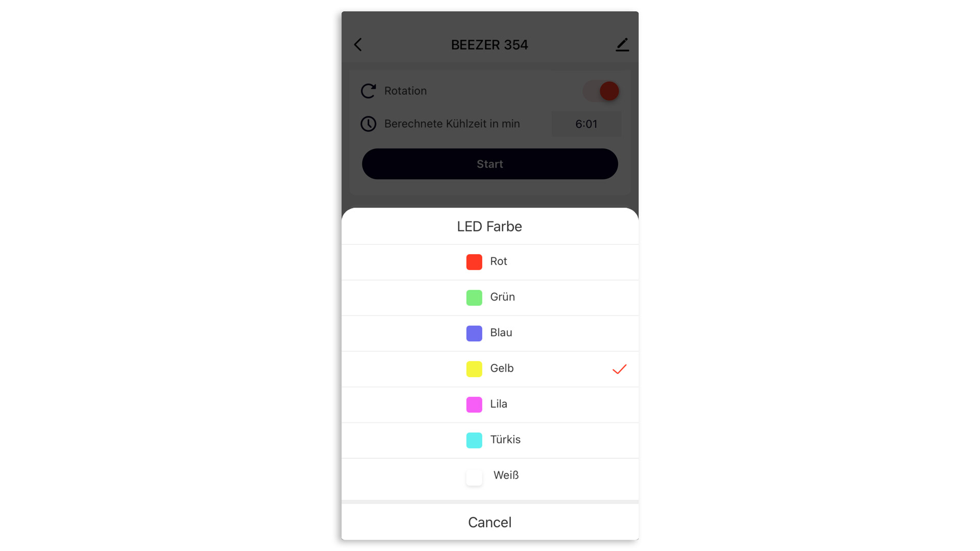Select the Türkis teal color option
980x551 pixels.
[489, 439]
